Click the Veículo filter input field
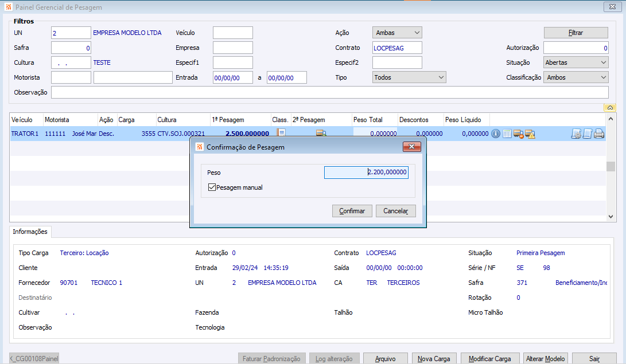Screen dimensions: 626x364 (x=233, y=33)
